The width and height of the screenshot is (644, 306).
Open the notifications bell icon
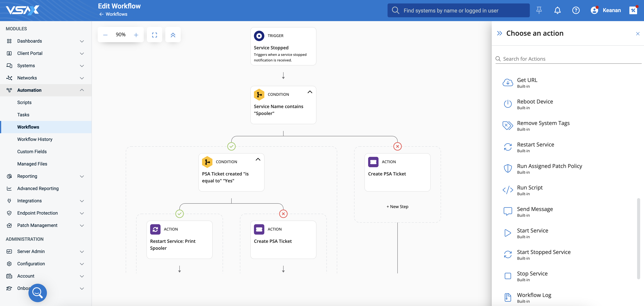tap(557, 10)
